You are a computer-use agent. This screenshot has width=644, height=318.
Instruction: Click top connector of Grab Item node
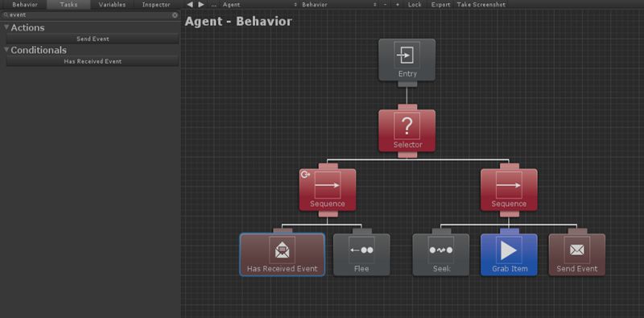[510, 231]
